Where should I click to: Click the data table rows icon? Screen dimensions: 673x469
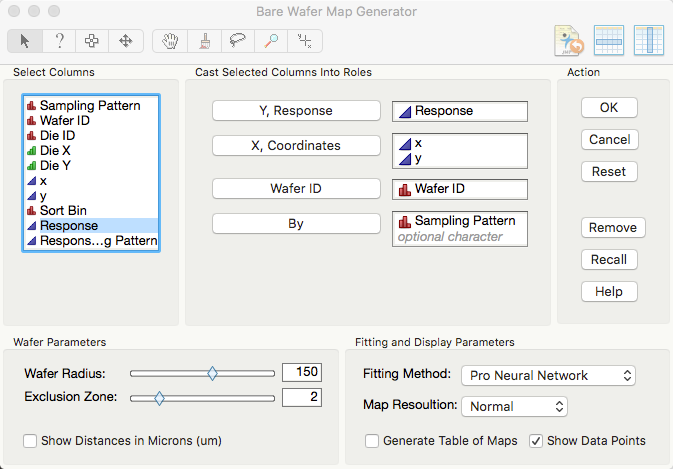coord(609,41)
